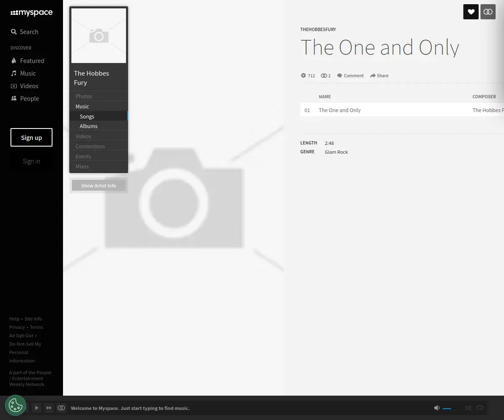This screenshot has height=420, width=504.
Task: Go to the Music discover page
Action: point(23,73)
